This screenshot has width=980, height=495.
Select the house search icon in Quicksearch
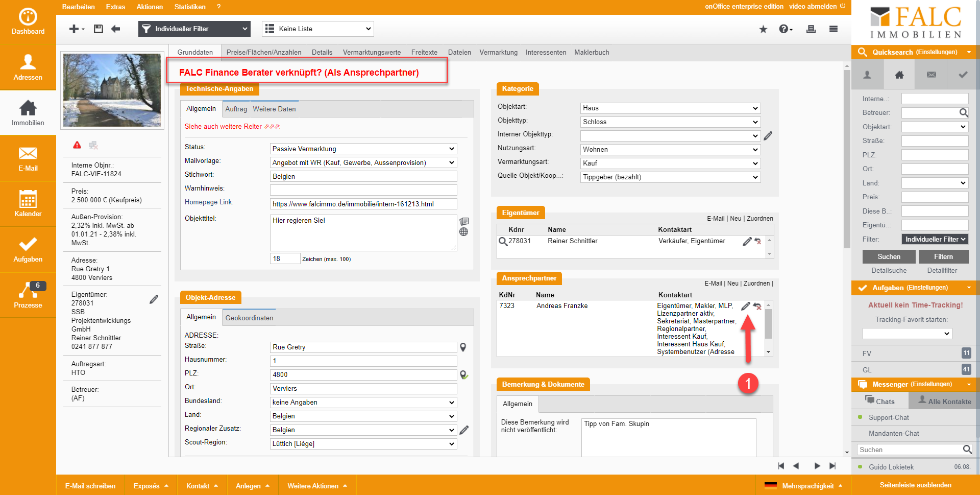899,75
